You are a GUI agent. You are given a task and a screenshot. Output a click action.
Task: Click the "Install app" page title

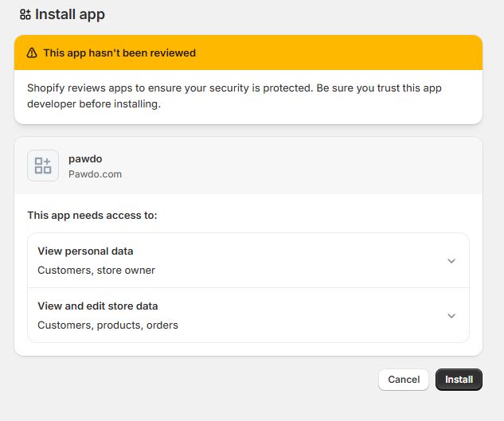pyautogui.click(x=70, y=14)
